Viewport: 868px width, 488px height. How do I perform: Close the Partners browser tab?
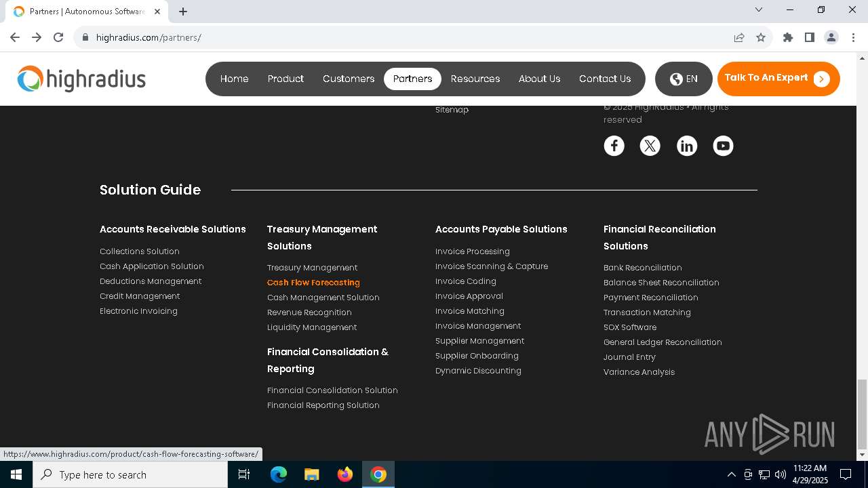click(x=157, y=12)
